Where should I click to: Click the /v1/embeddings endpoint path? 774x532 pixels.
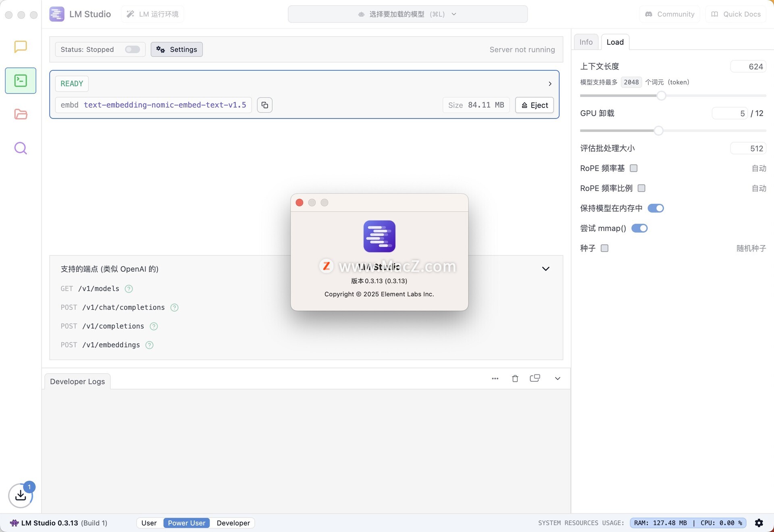[x=111, y=345]
